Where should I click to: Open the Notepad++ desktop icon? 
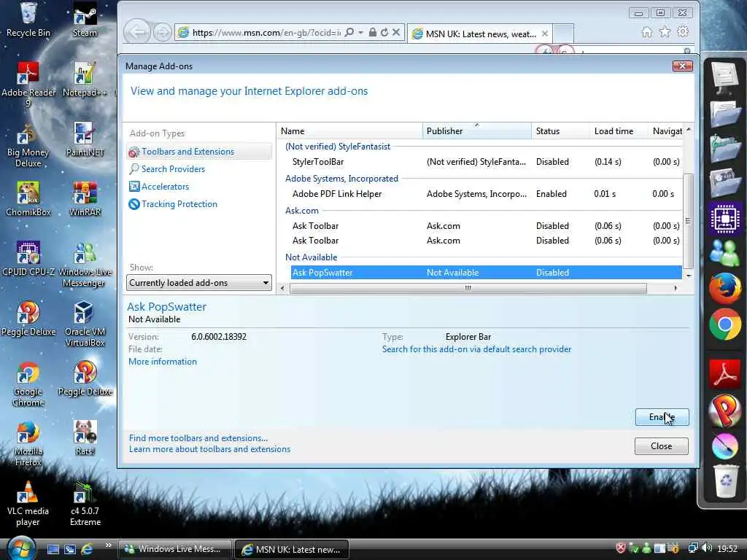(x=85, y=79)
